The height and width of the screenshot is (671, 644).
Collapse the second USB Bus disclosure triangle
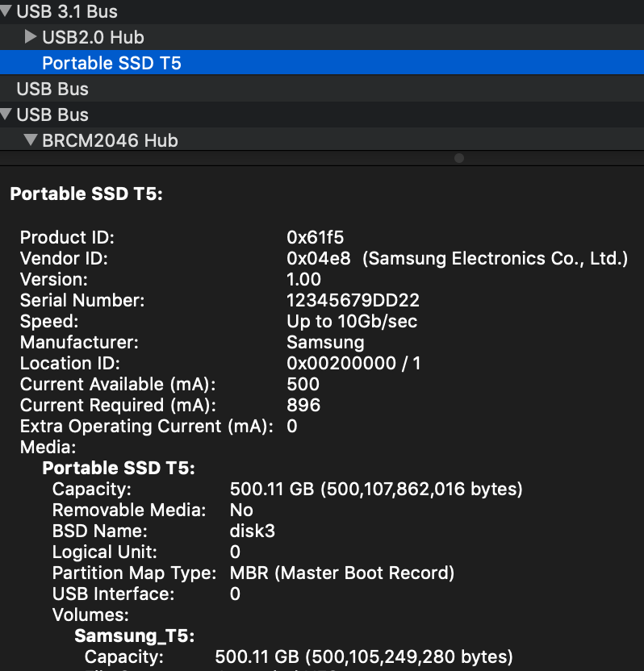pyautogui.click(x=6, y=115)
